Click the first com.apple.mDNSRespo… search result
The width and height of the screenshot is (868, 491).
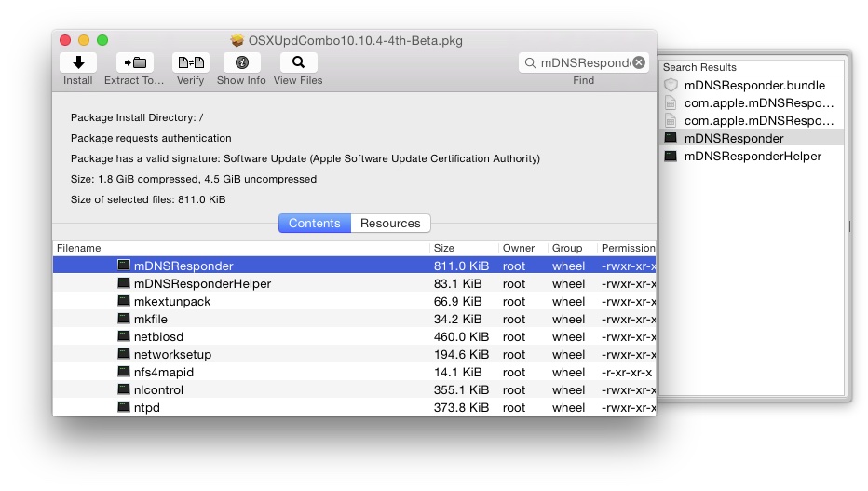click(x=759, y=102)
